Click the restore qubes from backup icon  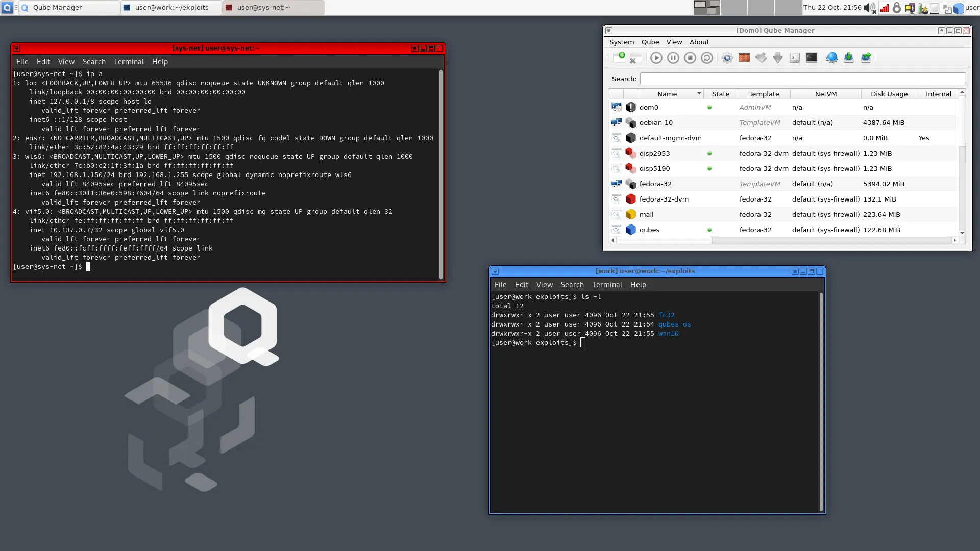point(866,58)
